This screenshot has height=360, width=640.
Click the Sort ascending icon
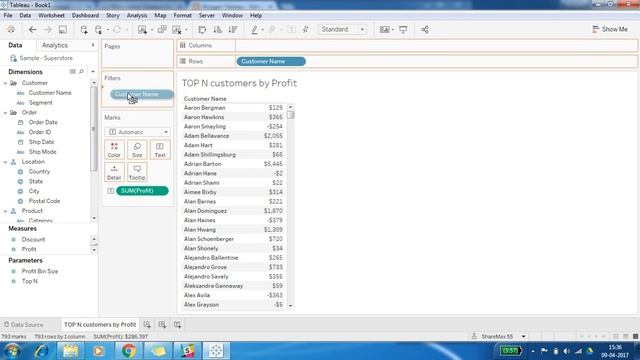tap(218, 29)
